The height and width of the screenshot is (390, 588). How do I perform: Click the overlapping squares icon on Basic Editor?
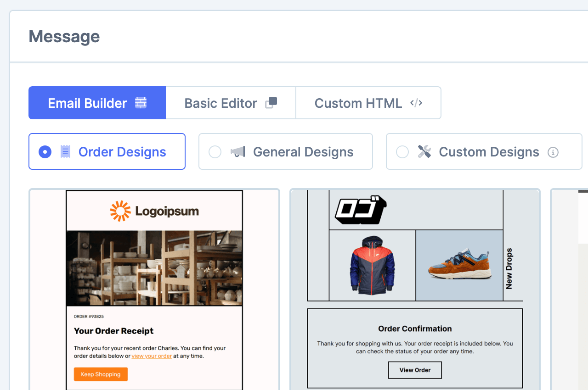click(271, 103)
